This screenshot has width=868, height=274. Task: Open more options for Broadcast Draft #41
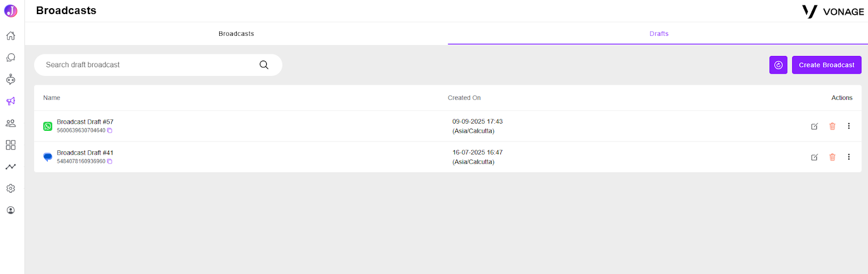848,157
